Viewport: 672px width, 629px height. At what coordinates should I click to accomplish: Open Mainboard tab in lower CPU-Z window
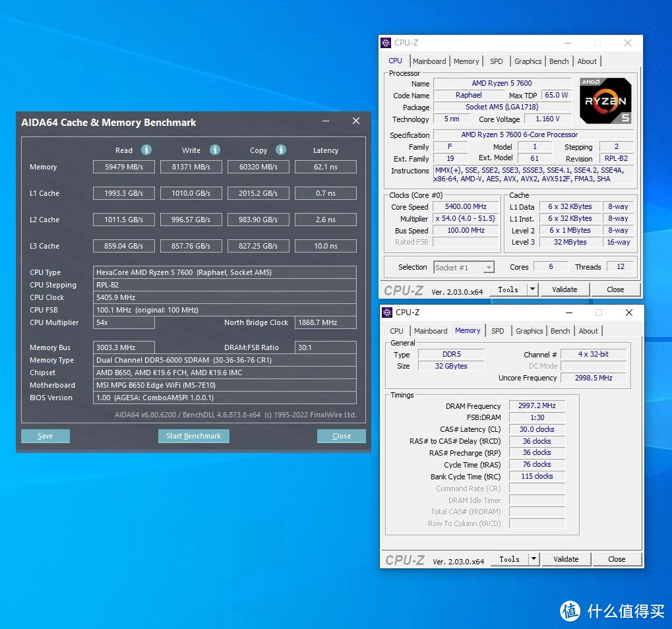pyautogui.click(x=430, y=331)
